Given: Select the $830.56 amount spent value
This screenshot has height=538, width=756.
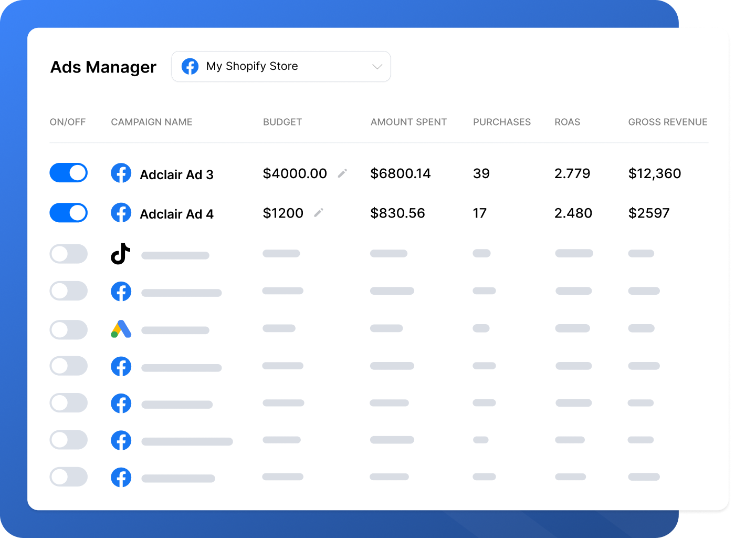Looking at the screenshot, I should [397, 213].
